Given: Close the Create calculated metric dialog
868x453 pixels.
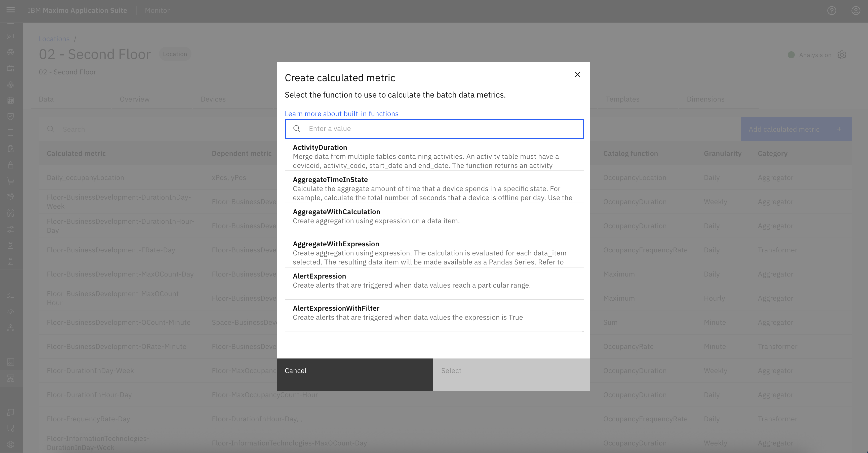Looking at the screenshot, I should tap(578, 74).
